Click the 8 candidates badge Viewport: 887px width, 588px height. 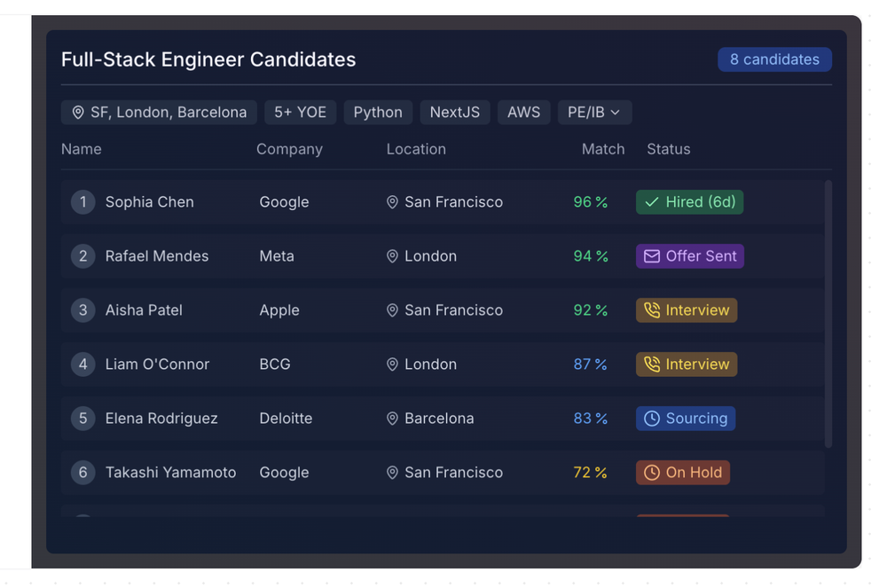[774, 59]
